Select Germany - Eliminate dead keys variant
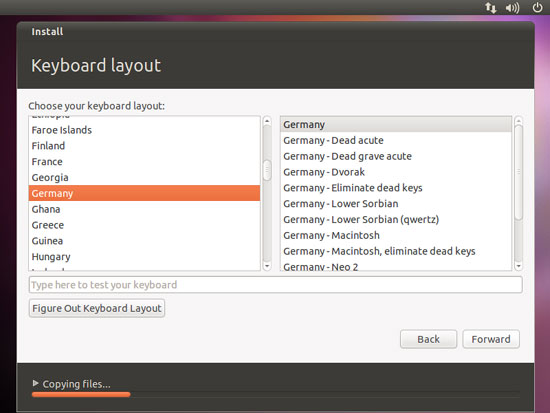This screenshot has width=550, height=413. tap(396, 188)
